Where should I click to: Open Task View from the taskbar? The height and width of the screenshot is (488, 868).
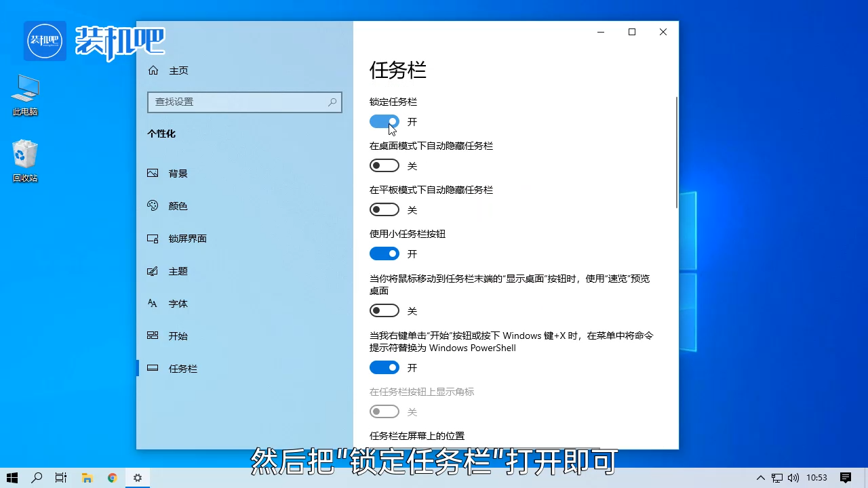(x=60, y=478)
